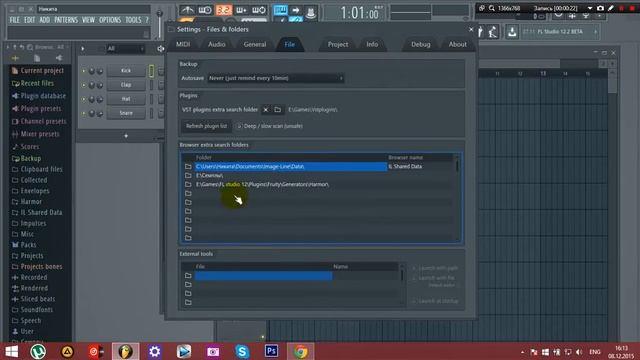Open the About tab
Image resolution: width=640 pixels, height=360 pixels.
[x=458, y=44]
